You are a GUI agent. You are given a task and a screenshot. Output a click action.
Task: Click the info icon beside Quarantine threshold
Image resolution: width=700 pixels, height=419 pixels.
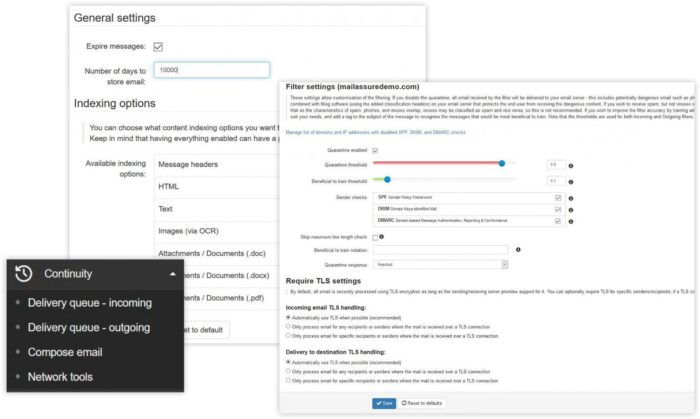pos(571,164)
